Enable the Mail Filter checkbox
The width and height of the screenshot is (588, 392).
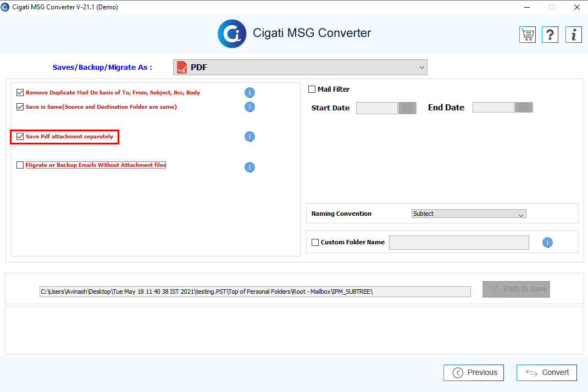(x=312, y=89)
